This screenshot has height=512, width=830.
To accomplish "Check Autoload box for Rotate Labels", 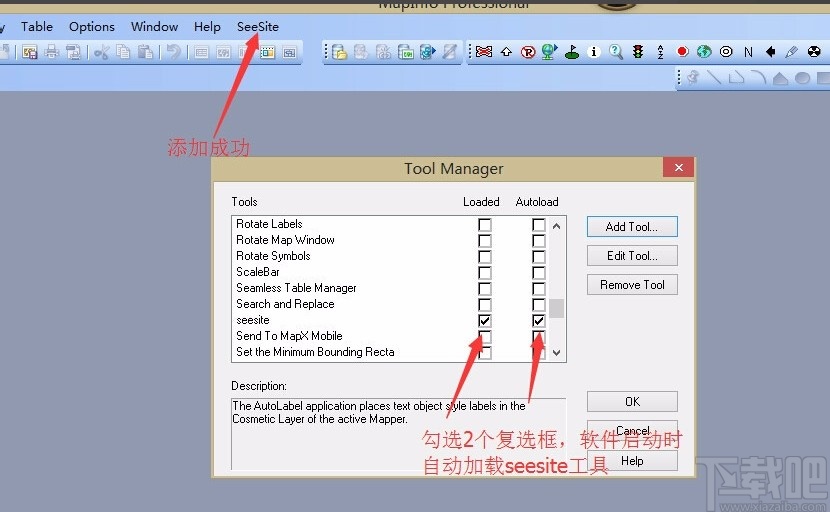I will pos(538,224).
